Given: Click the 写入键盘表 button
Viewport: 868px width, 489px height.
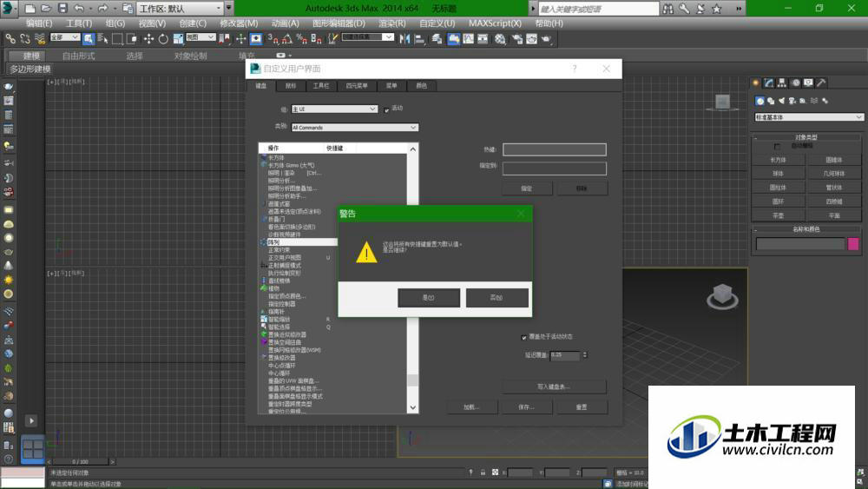Looking at the screenshot, I should pos(554,387).
